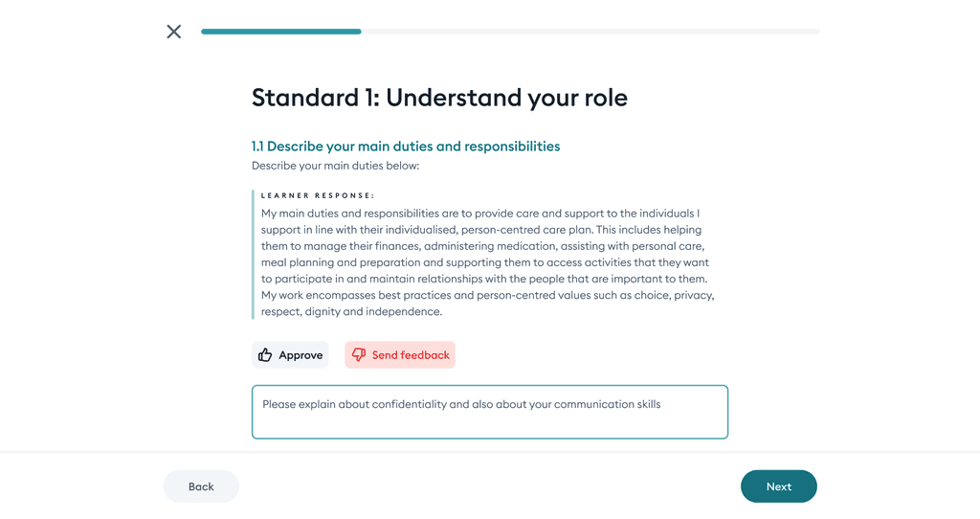980x519 pixels.
Task: Click the thumbs-up icon beside Approve
Action: pos(265,355)
